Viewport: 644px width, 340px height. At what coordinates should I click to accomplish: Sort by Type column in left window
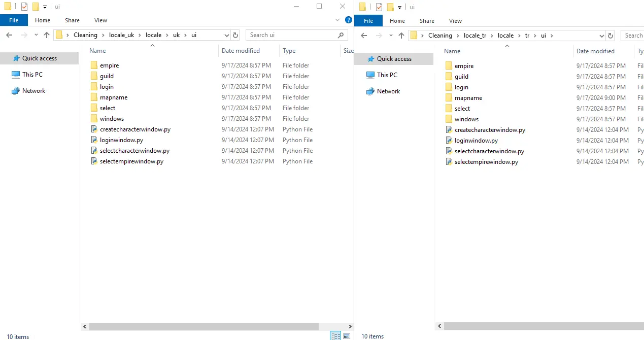289,51
